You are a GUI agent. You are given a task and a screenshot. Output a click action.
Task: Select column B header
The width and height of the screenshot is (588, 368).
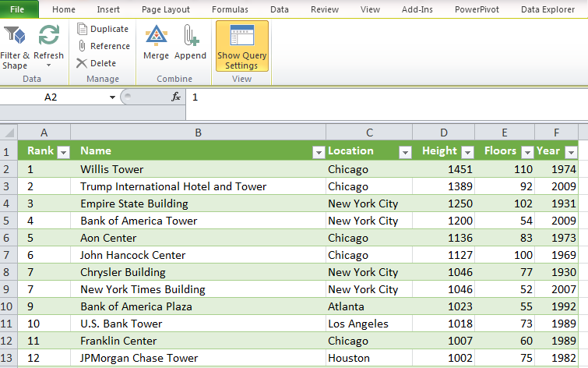[198, 133]
